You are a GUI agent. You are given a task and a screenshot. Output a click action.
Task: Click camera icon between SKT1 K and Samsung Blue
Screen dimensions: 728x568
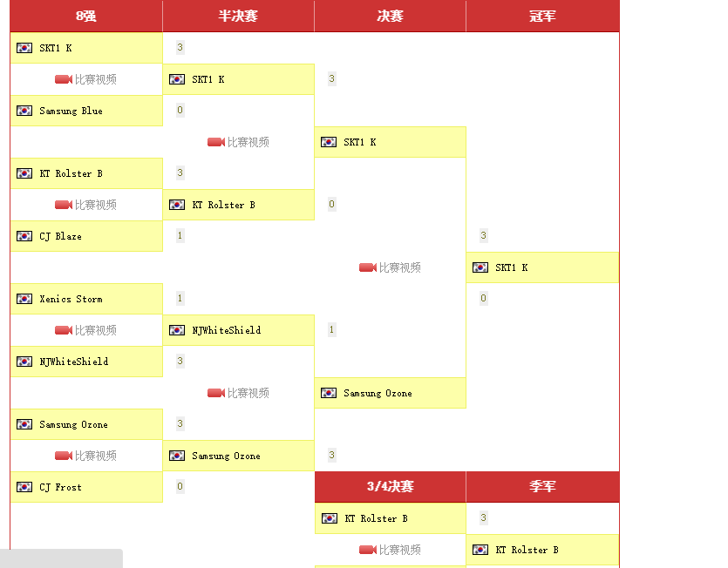(64, 79)
